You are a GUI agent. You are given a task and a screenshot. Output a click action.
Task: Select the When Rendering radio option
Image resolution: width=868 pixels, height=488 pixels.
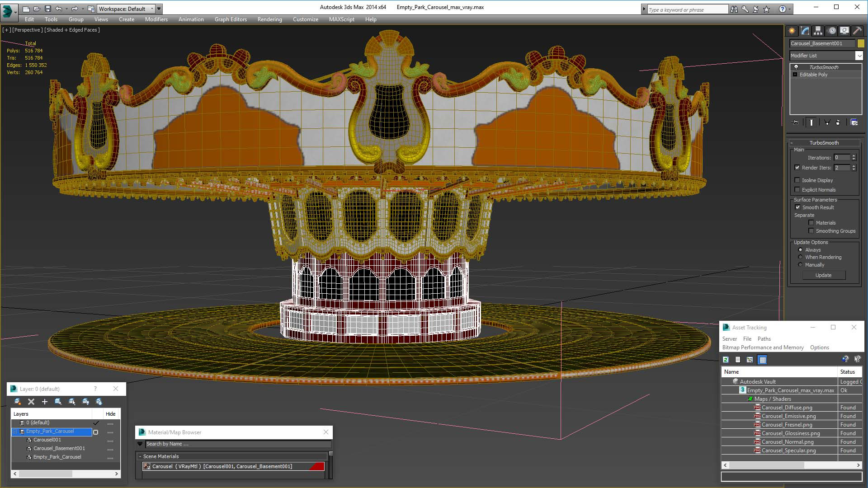pyautogui.click(x=800, y=257)
